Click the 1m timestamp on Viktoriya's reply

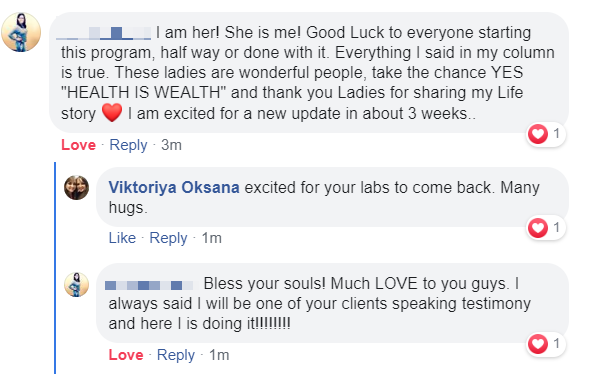point(211,238)
